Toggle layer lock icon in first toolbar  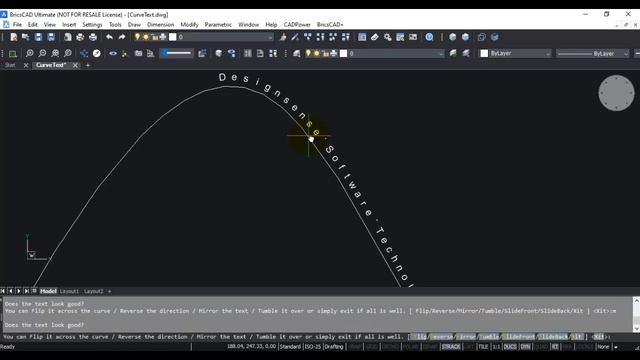tap(155, 37)
